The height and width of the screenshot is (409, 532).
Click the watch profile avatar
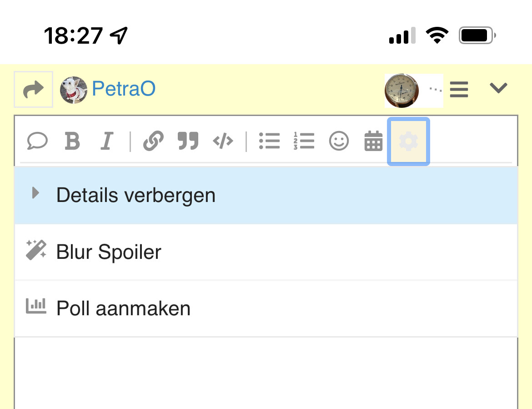(402, 91)
